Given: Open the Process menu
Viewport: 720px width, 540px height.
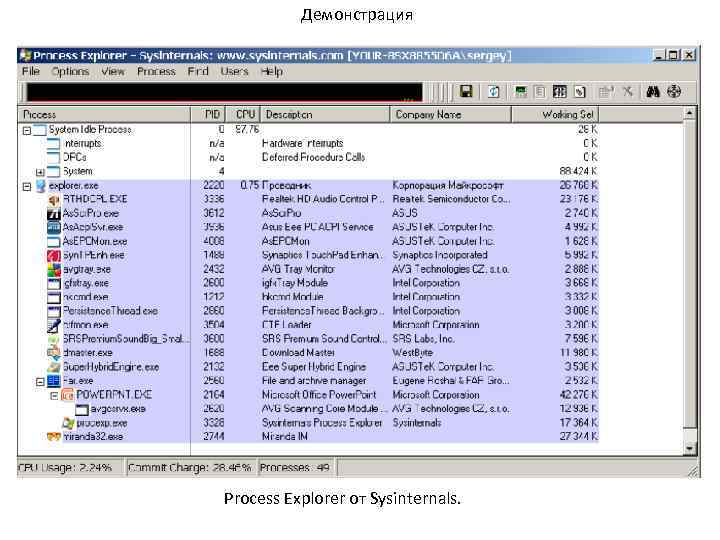Looking at the screenshot, I should pos(156,71).
